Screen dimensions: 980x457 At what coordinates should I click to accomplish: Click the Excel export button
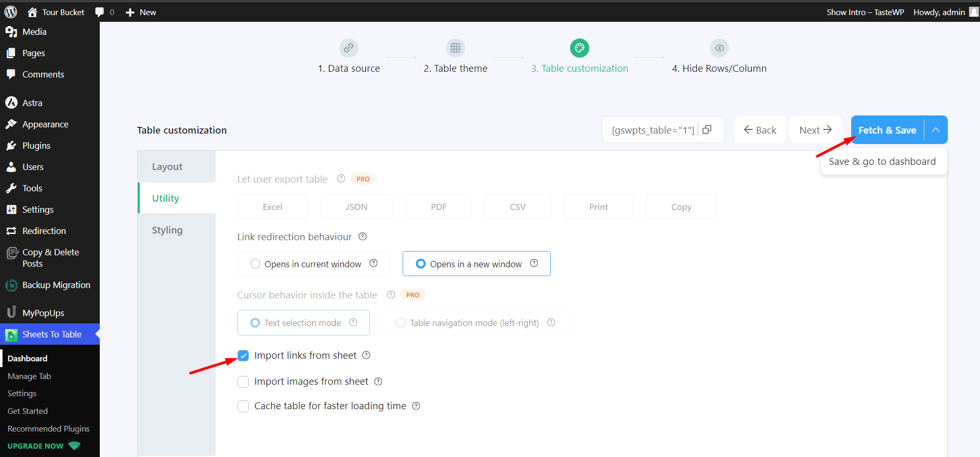click(x=272, y=206)
